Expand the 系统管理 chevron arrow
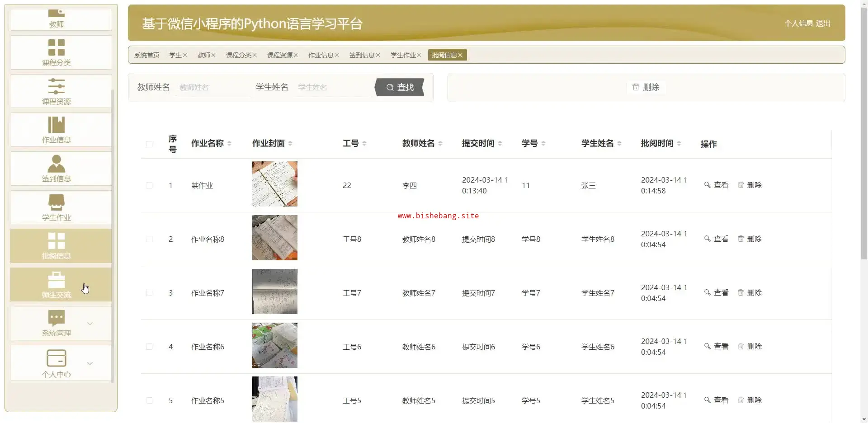 (90, 324)
